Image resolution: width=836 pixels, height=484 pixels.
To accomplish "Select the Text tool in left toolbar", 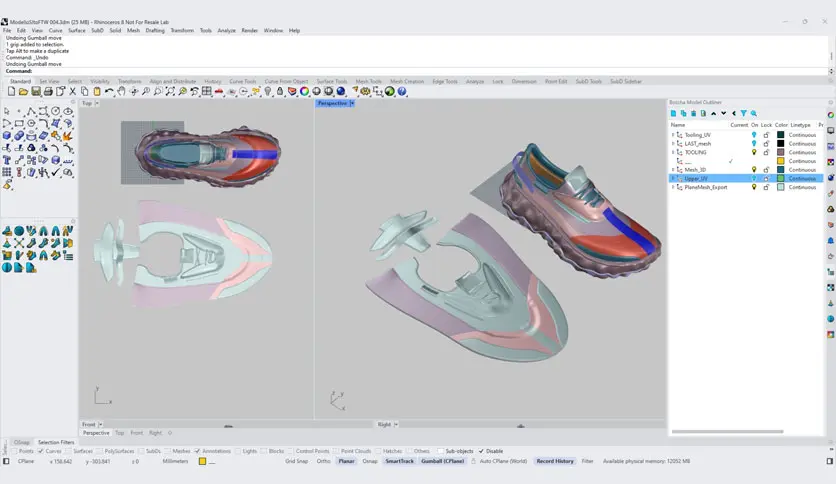I will click(x=7, y=160).
